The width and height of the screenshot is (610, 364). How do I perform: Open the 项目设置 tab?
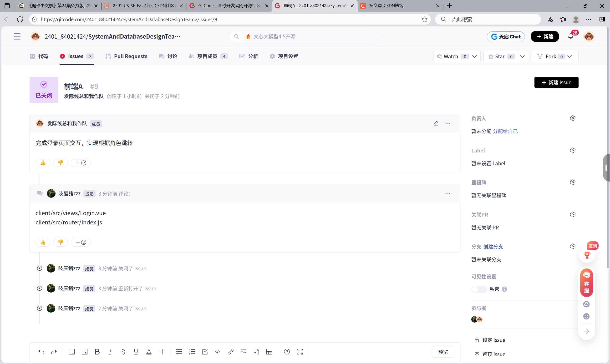284,56
